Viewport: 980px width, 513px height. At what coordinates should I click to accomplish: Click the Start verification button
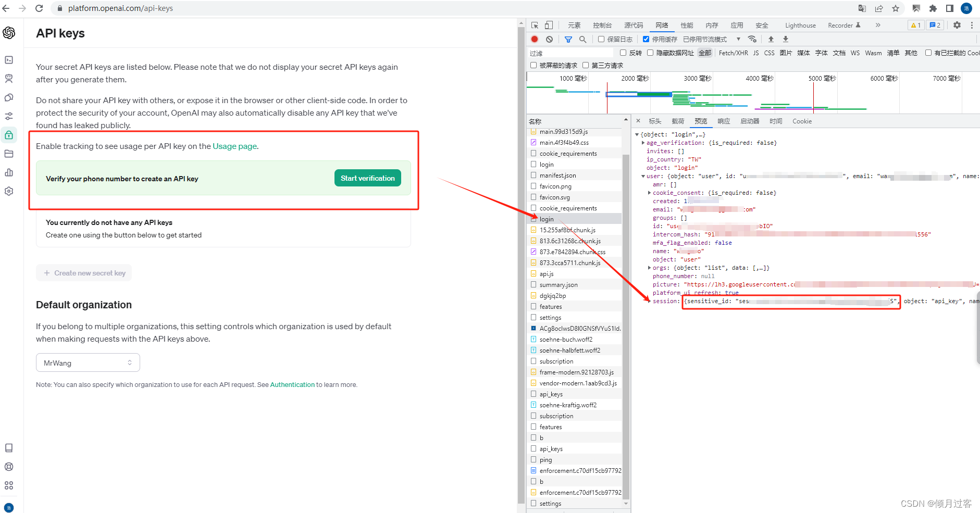click(367, 178)
